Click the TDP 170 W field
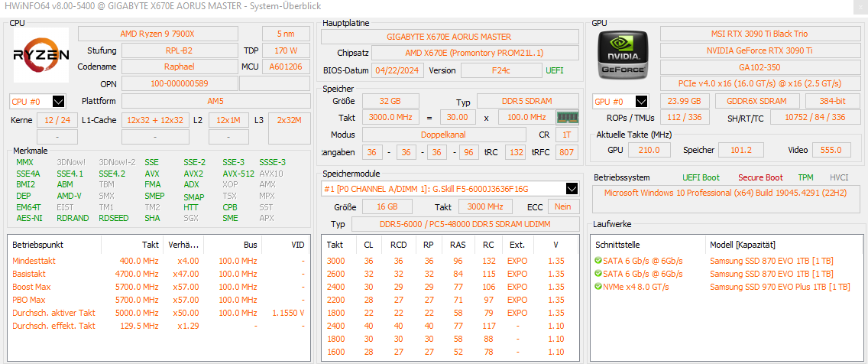868x364 pixels. coord(287,50)
